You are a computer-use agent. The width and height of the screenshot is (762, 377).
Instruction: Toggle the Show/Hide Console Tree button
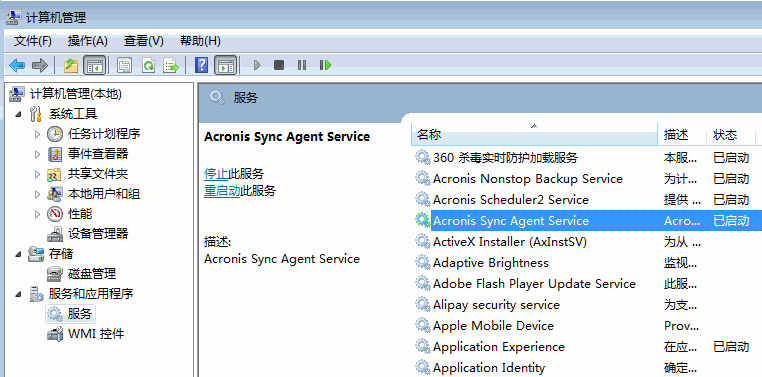(x=94, y=65)
